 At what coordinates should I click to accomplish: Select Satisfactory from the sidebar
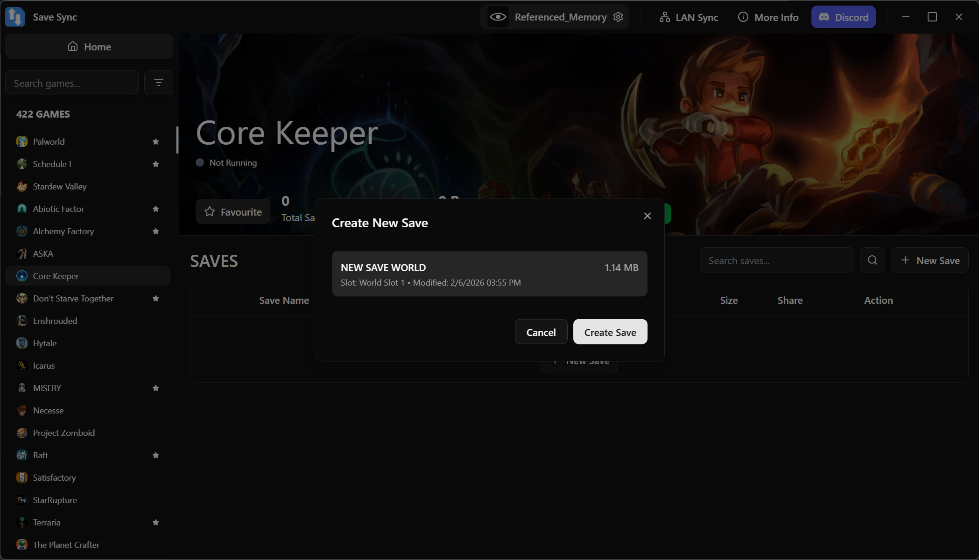[88, 477]
